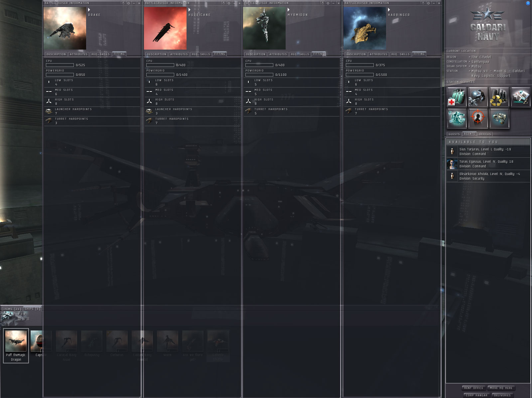Screen dimensions: 532x398
Task: Open the Motsu solar system link
Action: pos(476,67)
